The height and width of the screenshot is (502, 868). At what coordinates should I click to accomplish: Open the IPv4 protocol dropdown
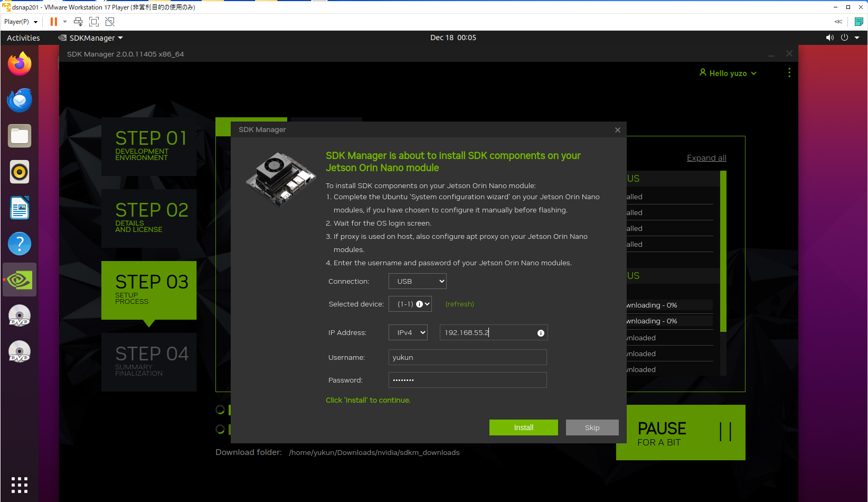point(408,332)
